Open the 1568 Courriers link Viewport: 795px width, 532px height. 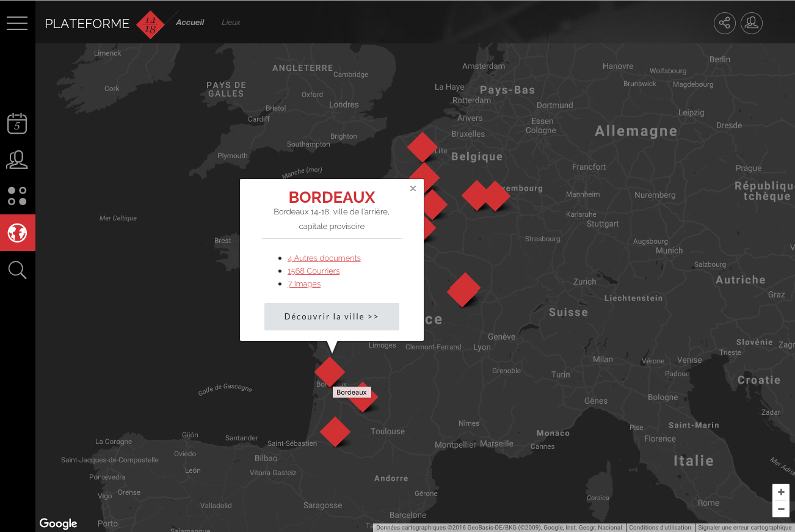[313, 271]
